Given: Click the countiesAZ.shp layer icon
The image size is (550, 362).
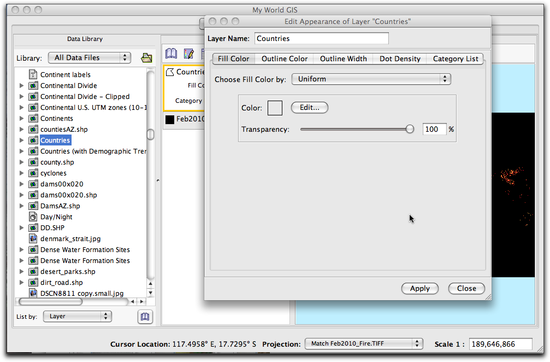Looking at the screenshot, I should coord(33,129).
